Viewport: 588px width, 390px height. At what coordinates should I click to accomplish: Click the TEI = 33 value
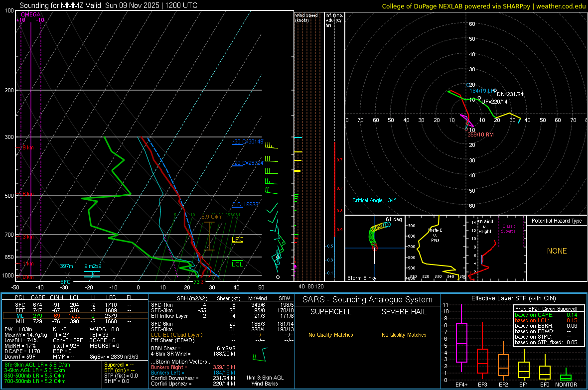click(99, 335)
